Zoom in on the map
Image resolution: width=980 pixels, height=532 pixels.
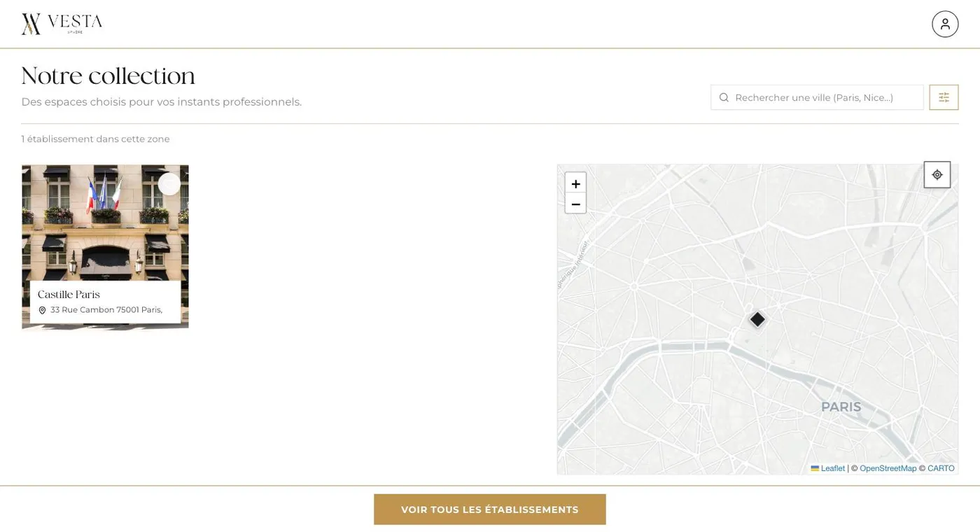(x=575, y=183)
